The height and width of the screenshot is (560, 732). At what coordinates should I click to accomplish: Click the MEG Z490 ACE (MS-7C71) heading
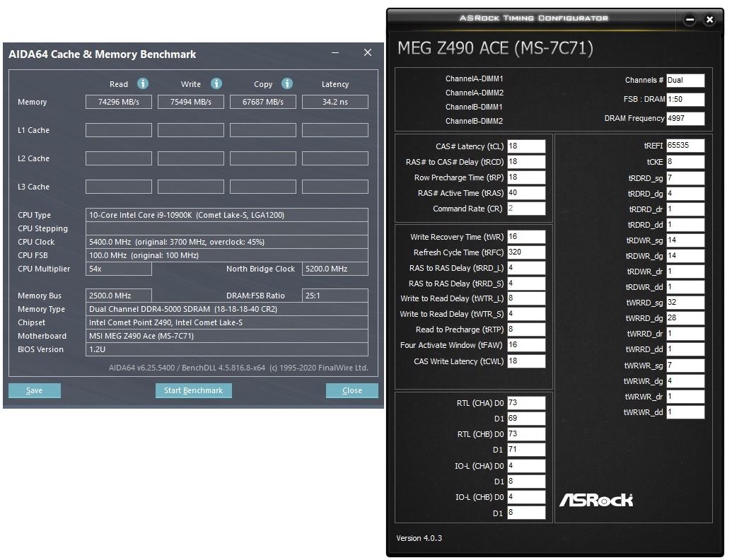click(x=495, y=48)
